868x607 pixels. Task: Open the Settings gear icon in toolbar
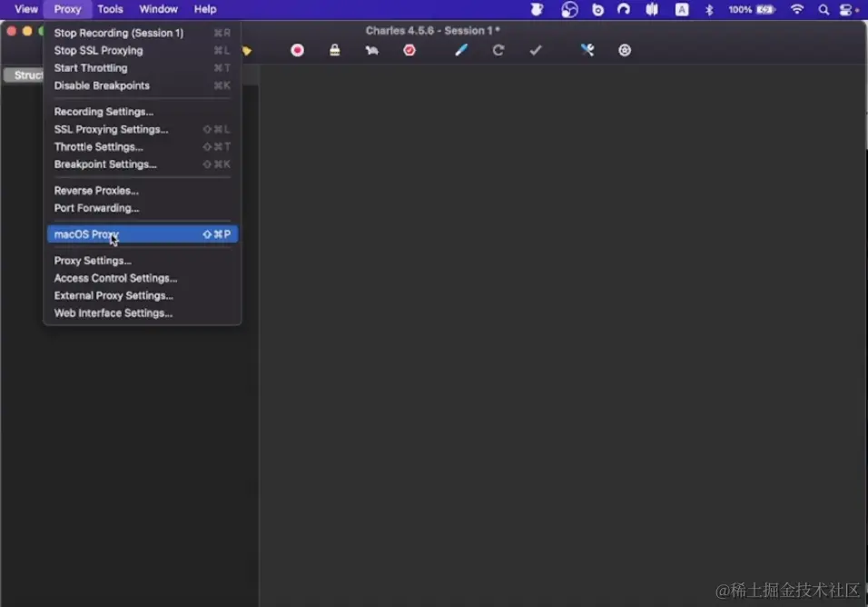pyautogui.click(x=625, y=50)
